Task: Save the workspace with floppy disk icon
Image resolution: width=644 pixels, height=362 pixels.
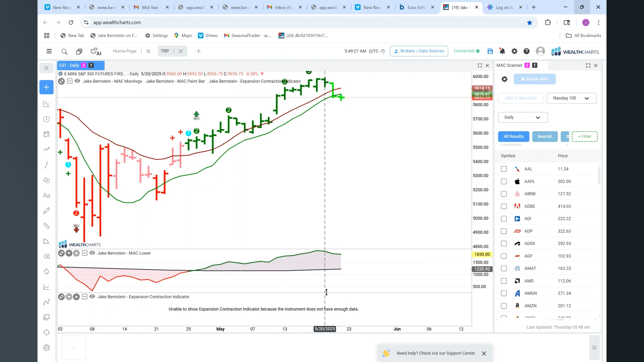Action: pos(490,51)
